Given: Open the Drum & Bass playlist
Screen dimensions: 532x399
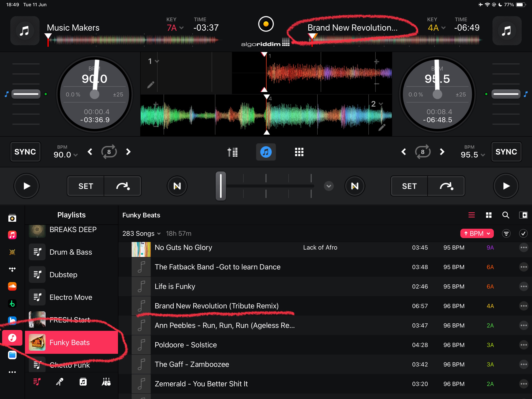Looking at the screenshot, I should coord(71,252).
